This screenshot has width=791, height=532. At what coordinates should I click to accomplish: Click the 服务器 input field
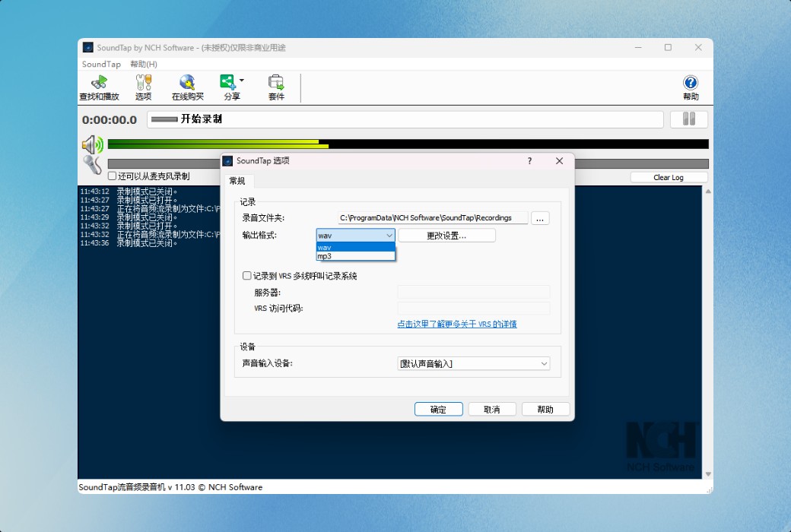tap(473, 292)
